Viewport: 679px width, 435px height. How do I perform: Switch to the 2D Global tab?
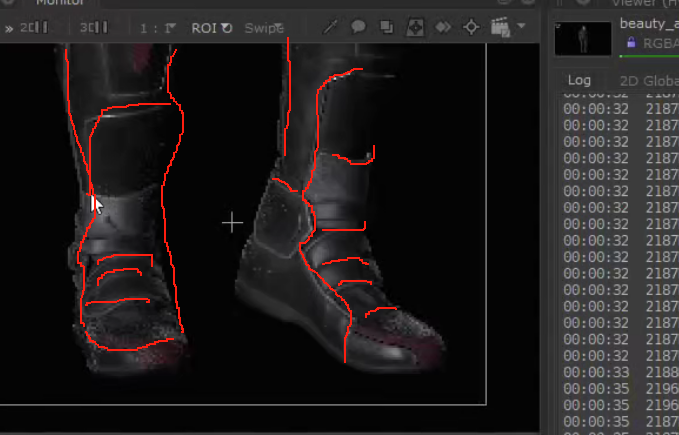[x=648, y=80]
